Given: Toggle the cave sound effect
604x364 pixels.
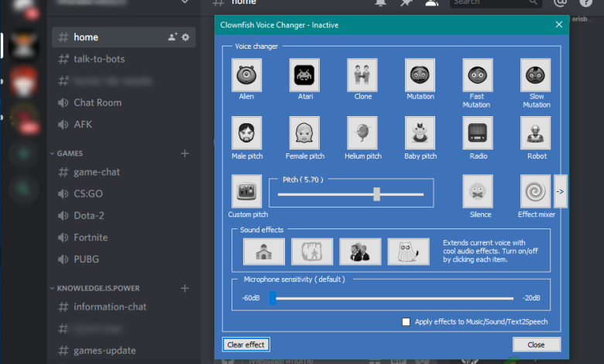Looking at the screenshot, I should click(312, 252).
